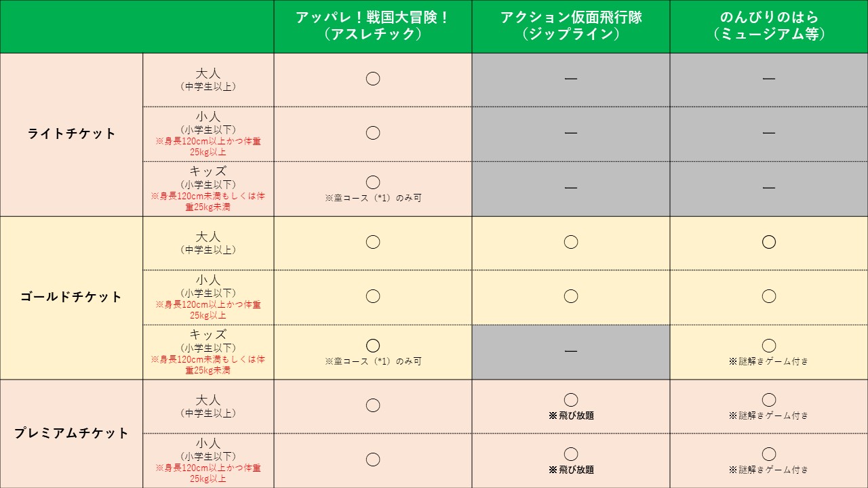Select the キッズ label under ライトチケット
Screen dimensions: 868x488
(208, 171)
